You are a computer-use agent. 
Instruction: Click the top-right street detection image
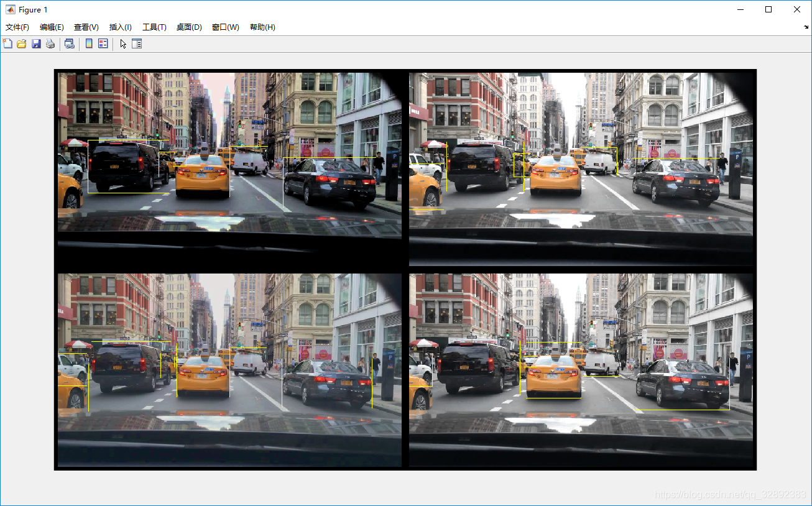581,168
